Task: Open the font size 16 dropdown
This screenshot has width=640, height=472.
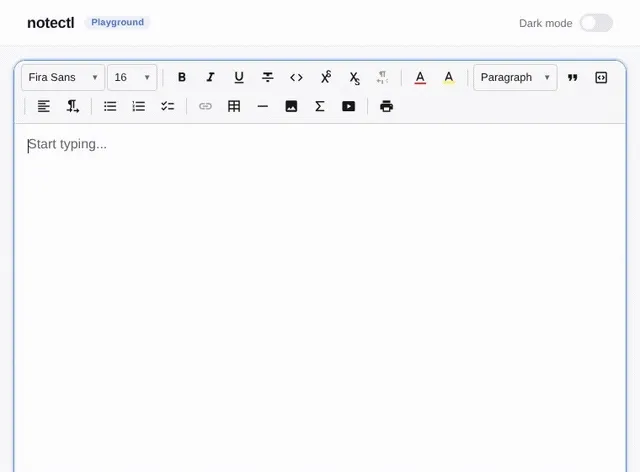Action: coord(132,78)
